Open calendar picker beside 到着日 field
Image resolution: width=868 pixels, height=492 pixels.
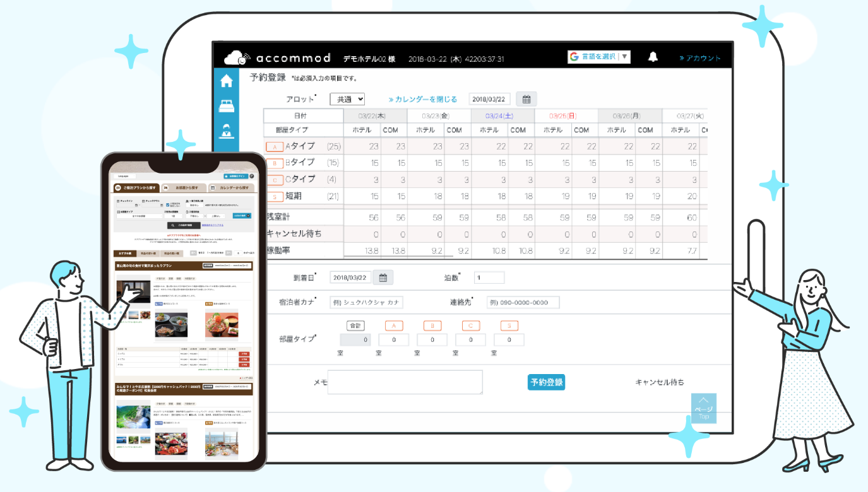pyautogui.click(x=383, y=278)
